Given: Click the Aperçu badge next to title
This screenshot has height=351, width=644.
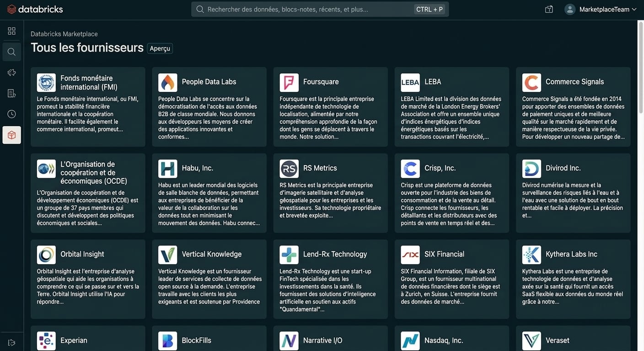Looking at the screenshot, I should 160,48.
